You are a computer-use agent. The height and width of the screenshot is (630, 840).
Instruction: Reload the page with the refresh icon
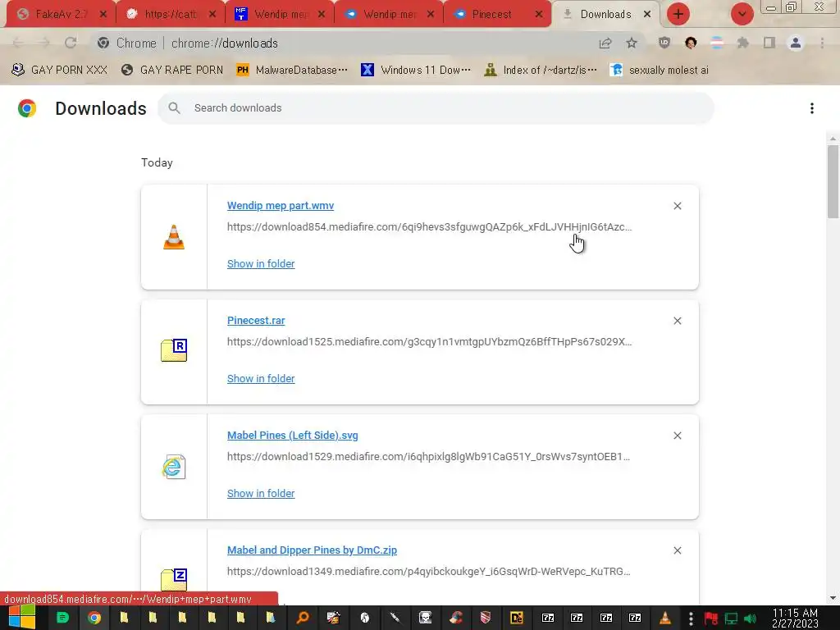(71, 43)
